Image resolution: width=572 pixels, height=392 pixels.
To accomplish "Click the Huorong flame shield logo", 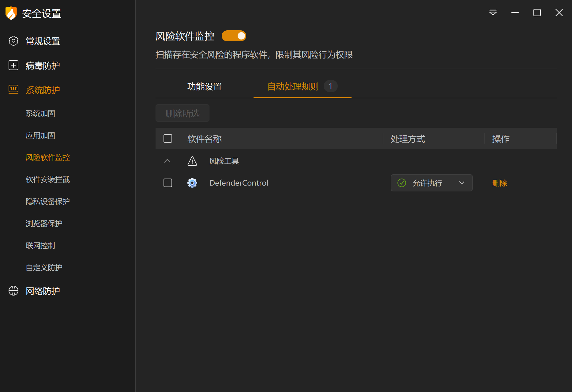I will coord(11,13).
